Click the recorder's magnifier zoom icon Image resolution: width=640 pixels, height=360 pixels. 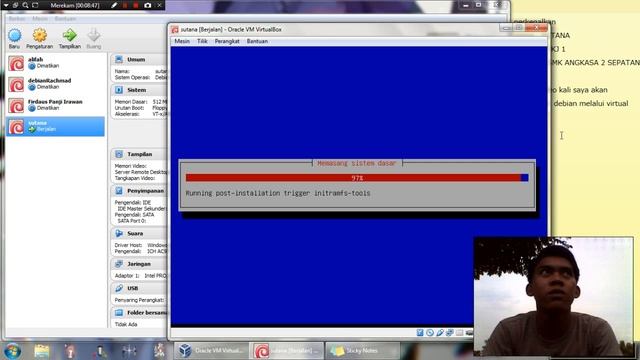click(x=25, y=5)
